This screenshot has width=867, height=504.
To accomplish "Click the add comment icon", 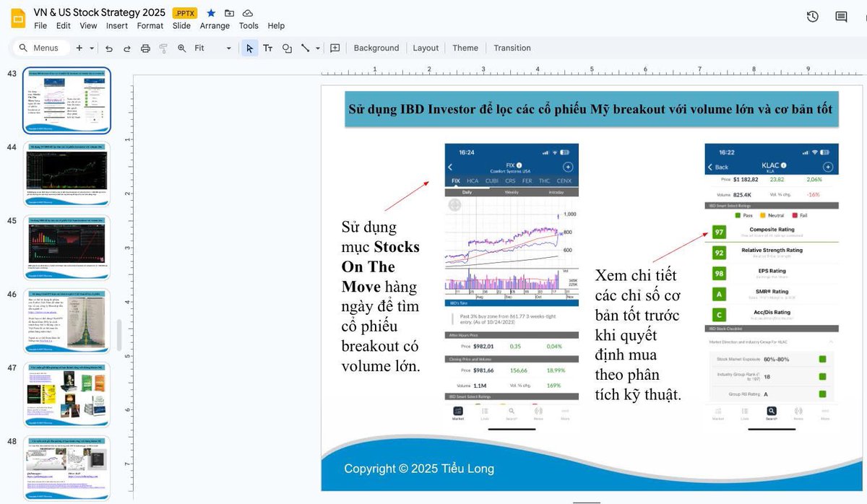I will (x=335, y=48).
